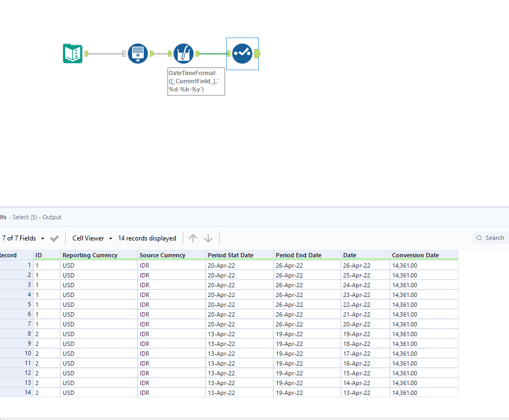The width and height of the screenshot is (509, 420).
Task: Click the Generate Rows tool icon
Action: click(138, 54)
